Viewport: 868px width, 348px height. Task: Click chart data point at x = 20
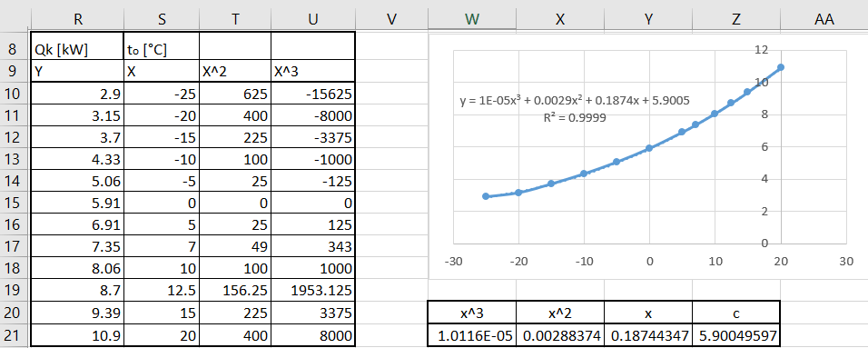pos(781,67)
